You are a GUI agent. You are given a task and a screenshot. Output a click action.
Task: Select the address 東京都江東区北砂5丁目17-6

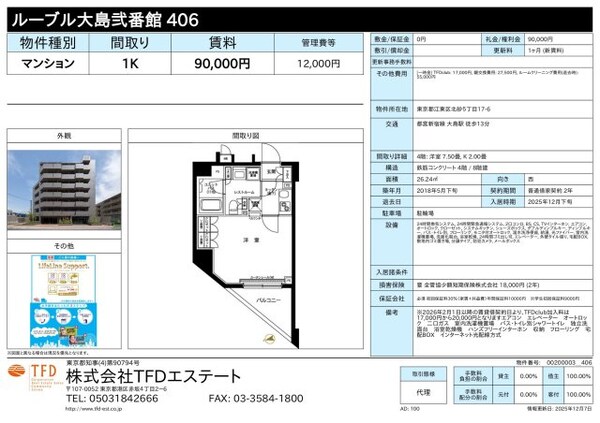(454, 109)
